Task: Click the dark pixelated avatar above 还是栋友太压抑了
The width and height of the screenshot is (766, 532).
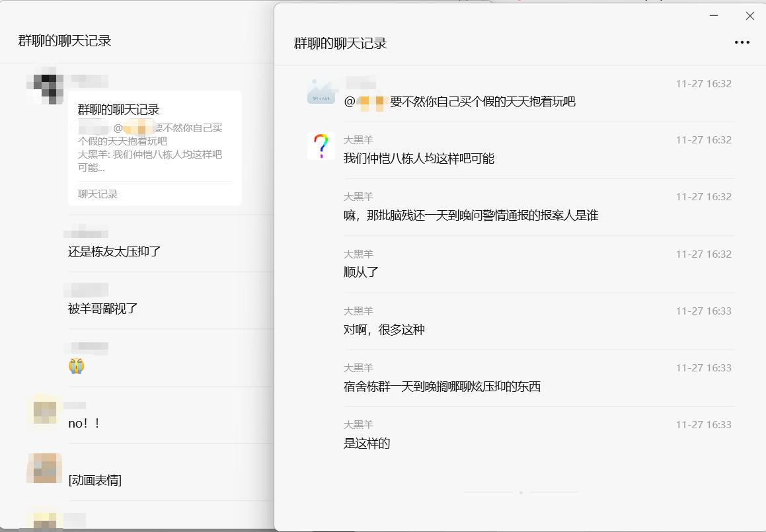Action: [x=45, y=86]
